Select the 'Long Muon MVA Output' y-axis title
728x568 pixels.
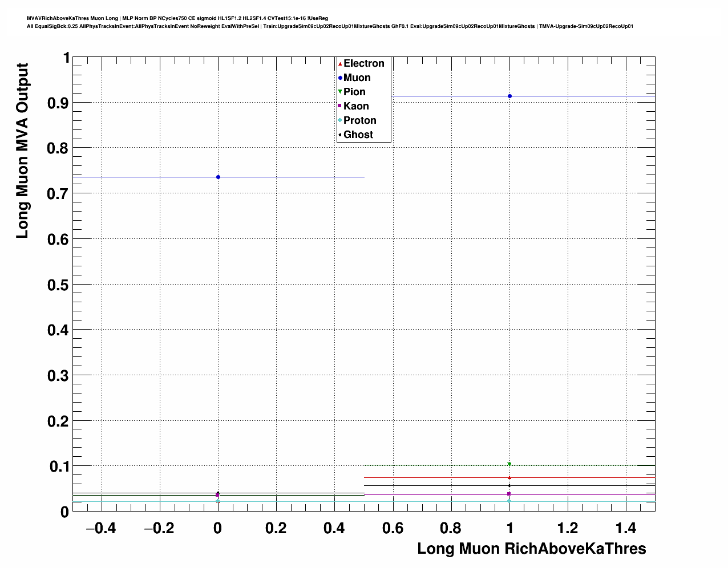click(x=22, y=151)
